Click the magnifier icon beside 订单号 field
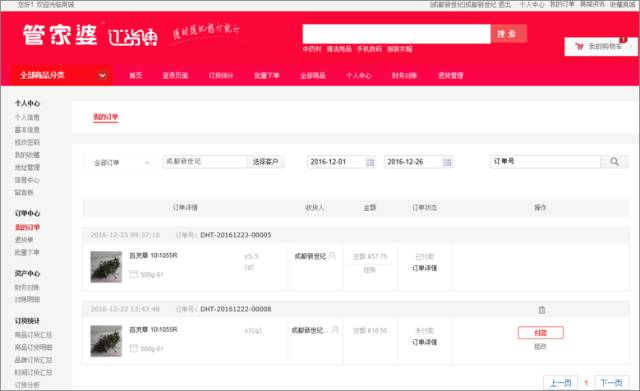Viewport: 640px width, 391px height. tap(614, 162)
